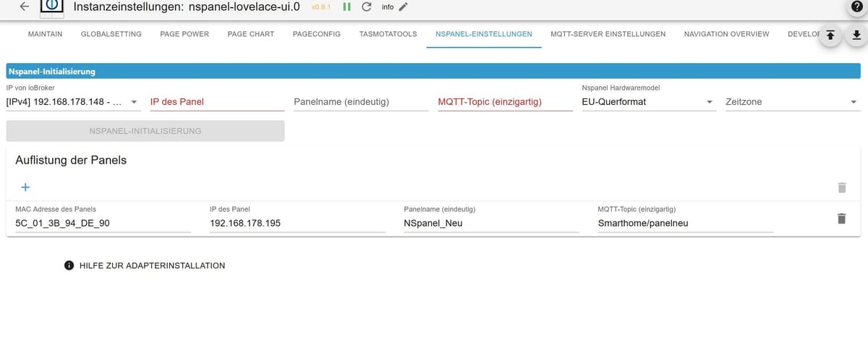Screen dimensions: 868x354
Task: Edit panel IP 192.168.178.195 field
Action: (x=297, y=223)
